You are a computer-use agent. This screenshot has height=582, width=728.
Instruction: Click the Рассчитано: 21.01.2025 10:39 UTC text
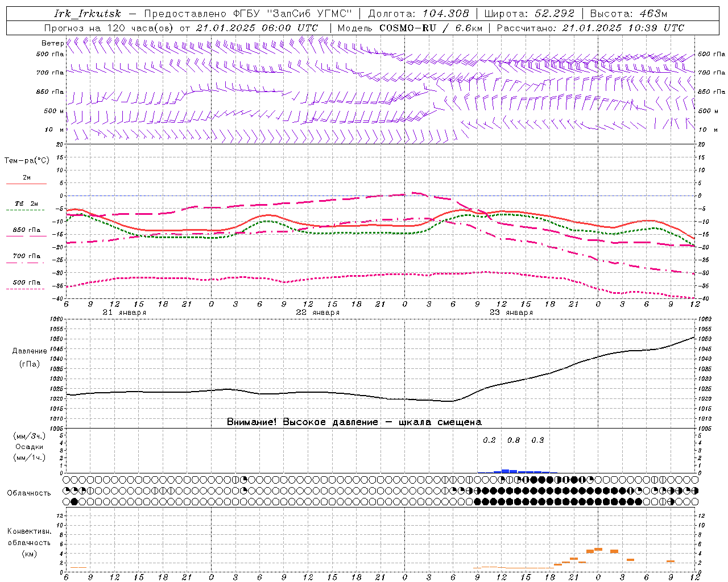[590, 28]
